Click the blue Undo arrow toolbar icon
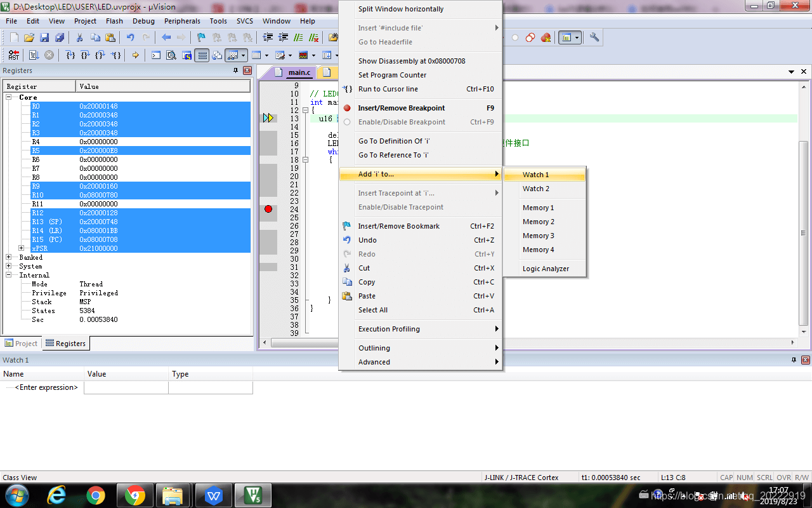The image size is (812, 508). tap(131, 37)
